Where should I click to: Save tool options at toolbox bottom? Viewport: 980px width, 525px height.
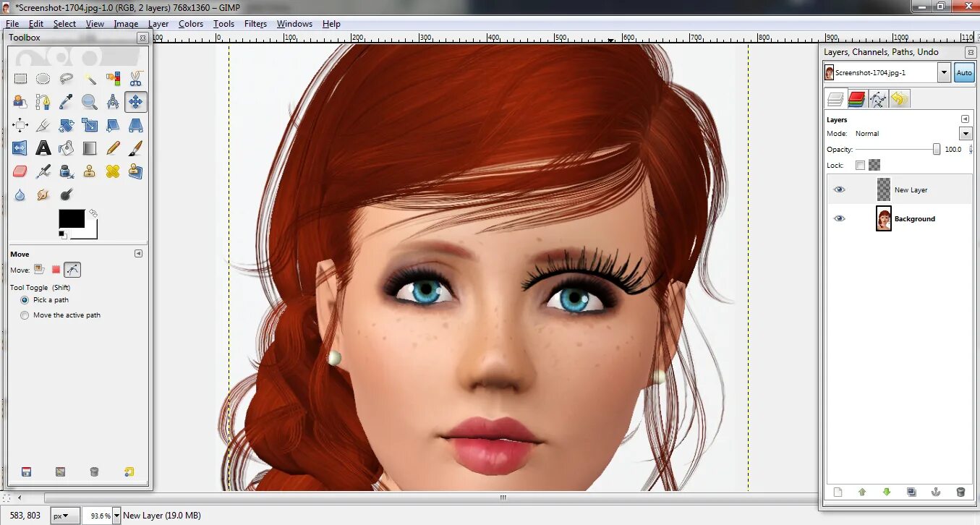(26, 471)
